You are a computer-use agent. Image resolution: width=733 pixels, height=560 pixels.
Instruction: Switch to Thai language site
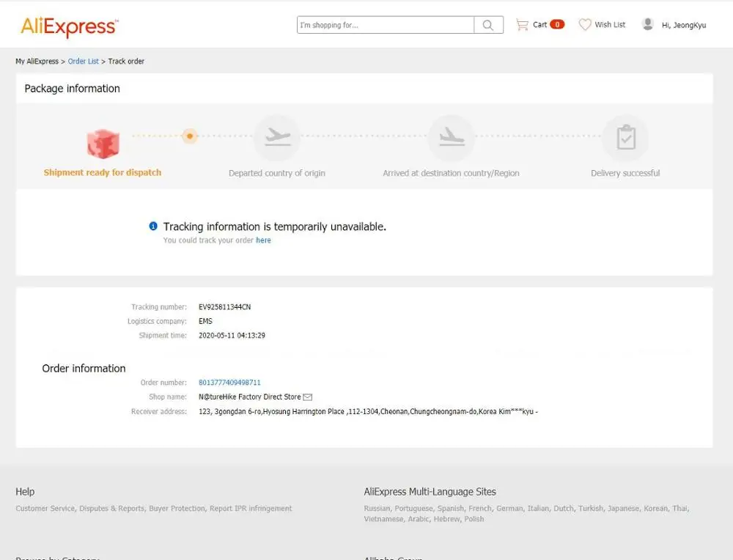click(680, 508)
